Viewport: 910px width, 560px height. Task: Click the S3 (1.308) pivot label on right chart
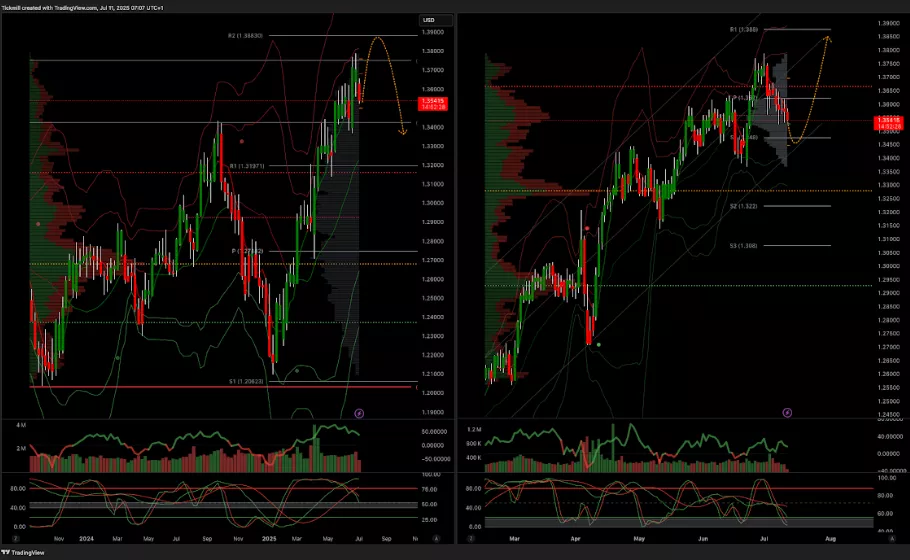[742, 245]
